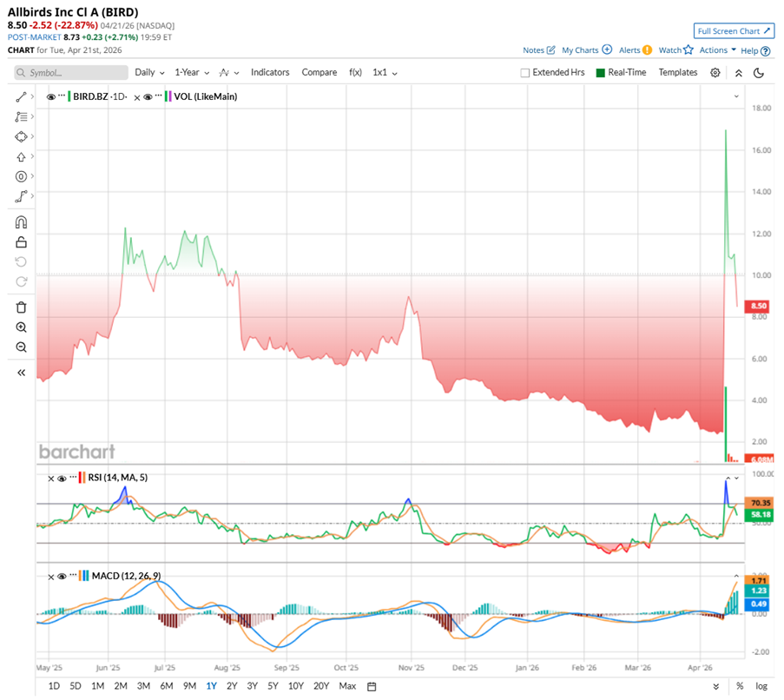Viewport: 784px width, 700px height.
Task: Open Alerts exclamation icon
Action: coord(647,50)
